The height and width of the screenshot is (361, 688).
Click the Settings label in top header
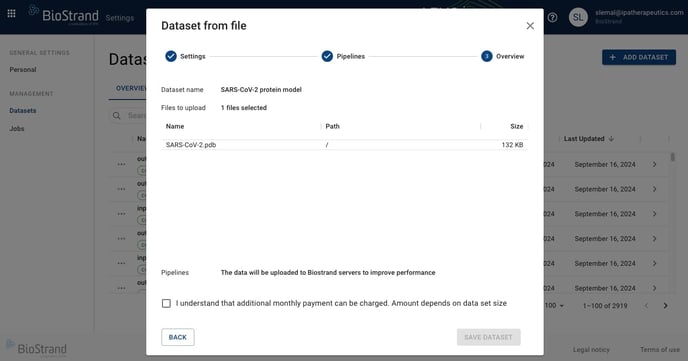click(x=119, y=18)
